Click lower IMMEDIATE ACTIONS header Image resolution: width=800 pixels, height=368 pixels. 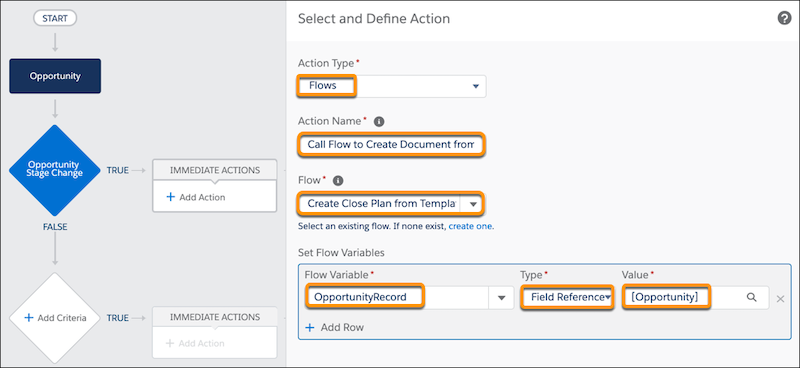pyautogui.click(x=215, y=317)
